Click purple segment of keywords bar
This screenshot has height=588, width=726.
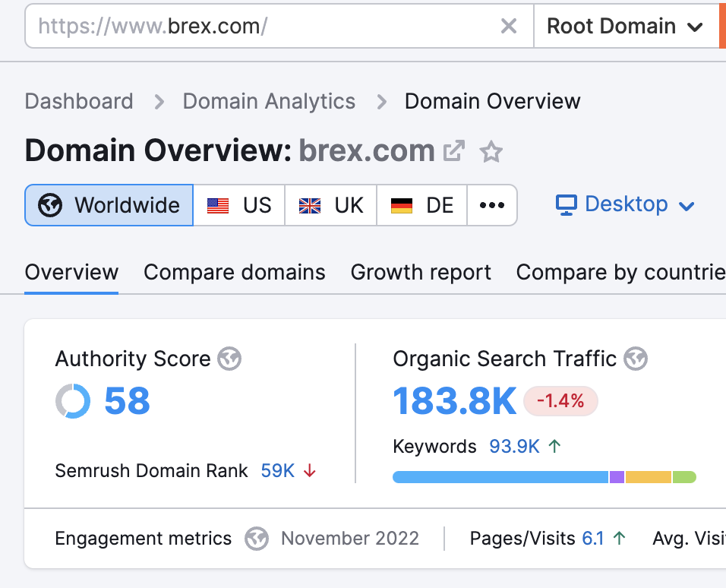click(617, 477)
